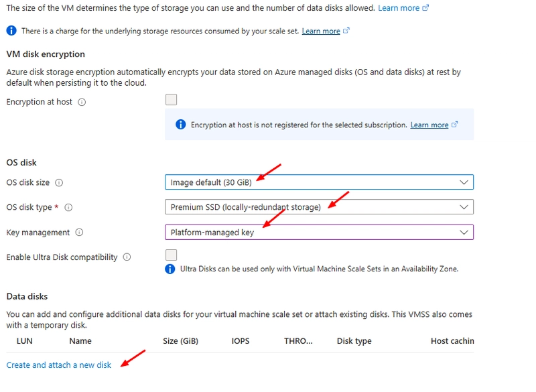The width and height of the screenshot is (536, 392).
Task: Open Learn more link in encryption notice
Action: tap(429, 125)
